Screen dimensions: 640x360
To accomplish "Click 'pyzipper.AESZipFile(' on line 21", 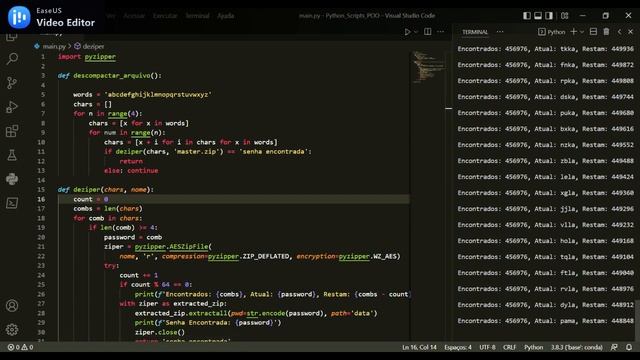I will 173,247.
